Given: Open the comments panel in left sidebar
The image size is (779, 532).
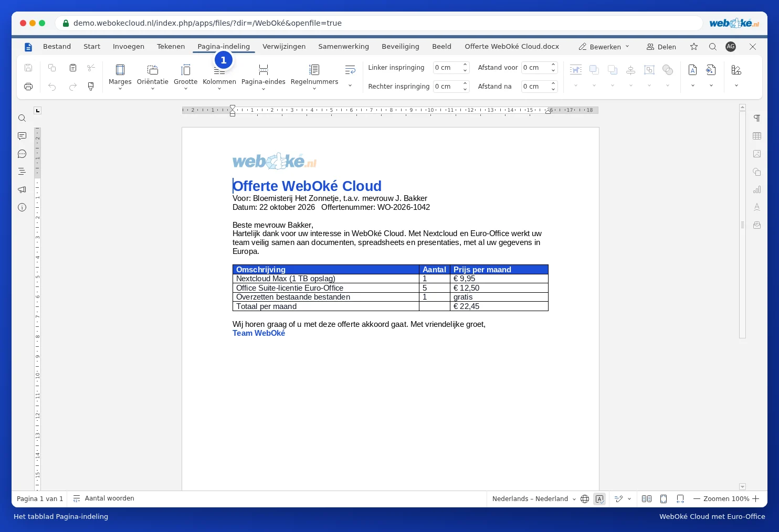Looking at the screenshot, I should 22,136.
